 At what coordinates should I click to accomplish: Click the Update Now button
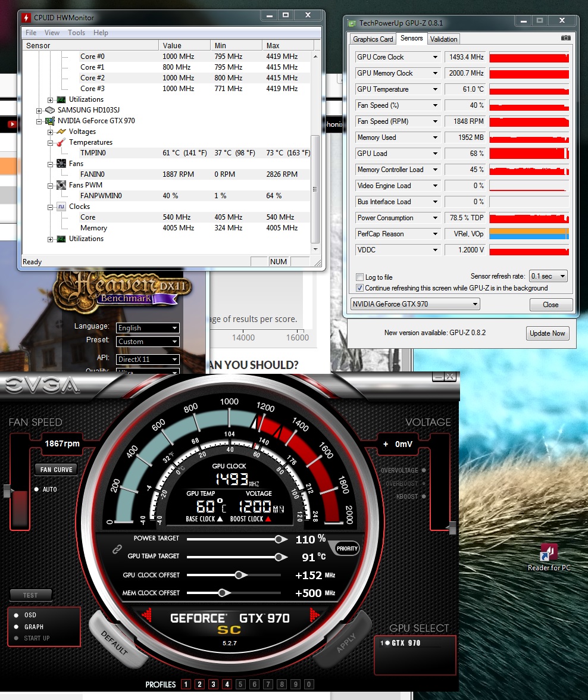(x=548, y=333)
